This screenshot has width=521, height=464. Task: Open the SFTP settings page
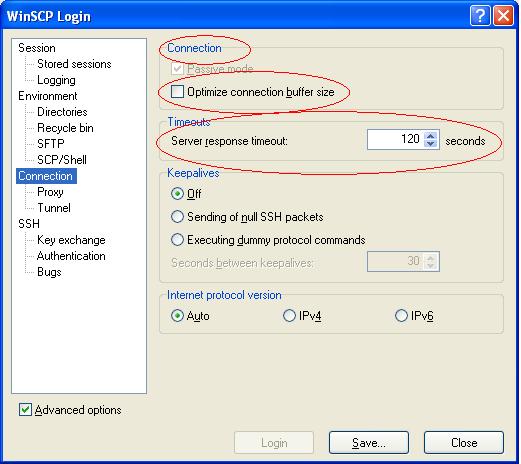pos(51,144)
